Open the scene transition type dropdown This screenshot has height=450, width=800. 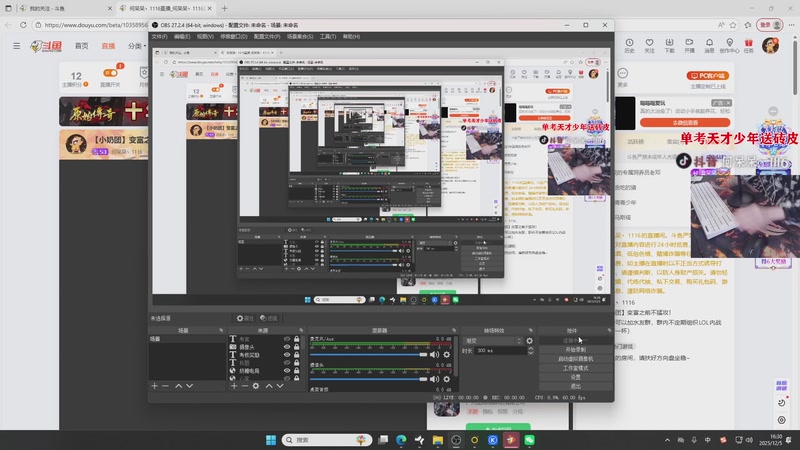tap(493, 341)
